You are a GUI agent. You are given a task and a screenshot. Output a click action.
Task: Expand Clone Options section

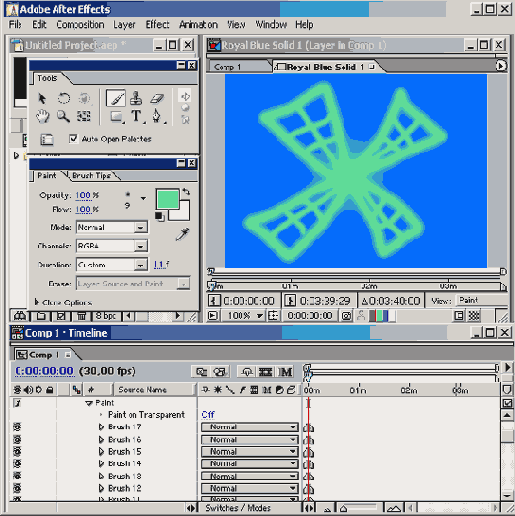(37, 302)
